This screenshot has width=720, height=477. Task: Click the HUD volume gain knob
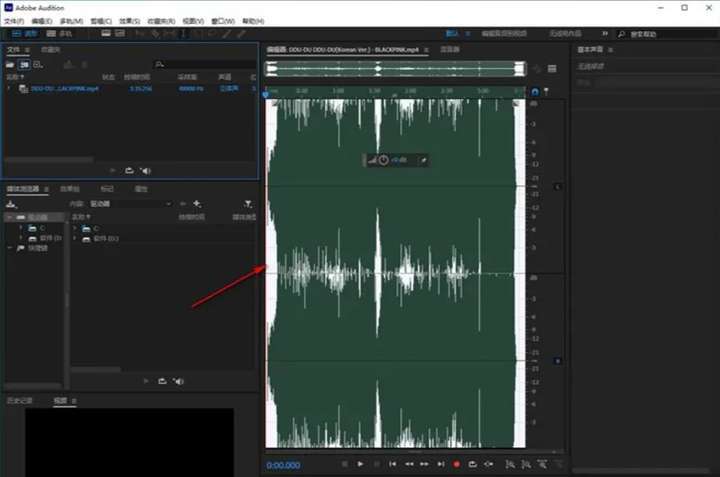point(383,160)
